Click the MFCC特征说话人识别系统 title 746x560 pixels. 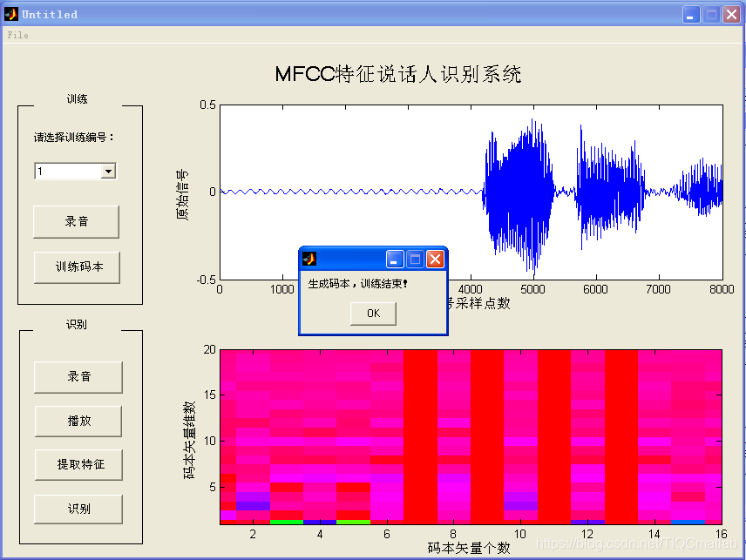coord(398,74)
